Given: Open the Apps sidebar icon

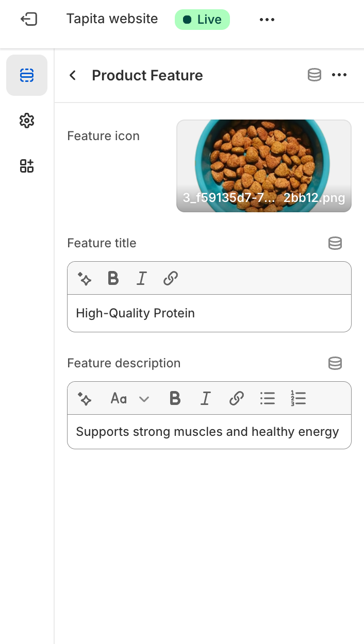Looking at the screenshot, I should coord(27,166).
